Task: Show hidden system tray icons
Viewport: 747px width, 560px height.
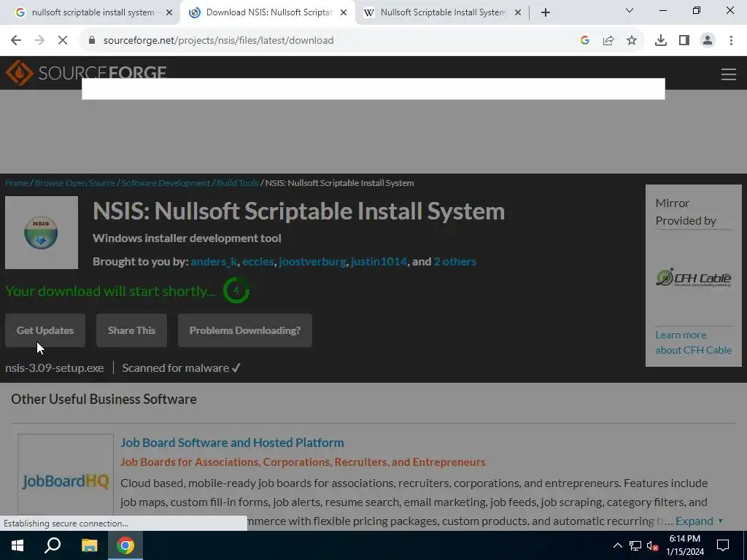Action: click(x=617, y=545)
